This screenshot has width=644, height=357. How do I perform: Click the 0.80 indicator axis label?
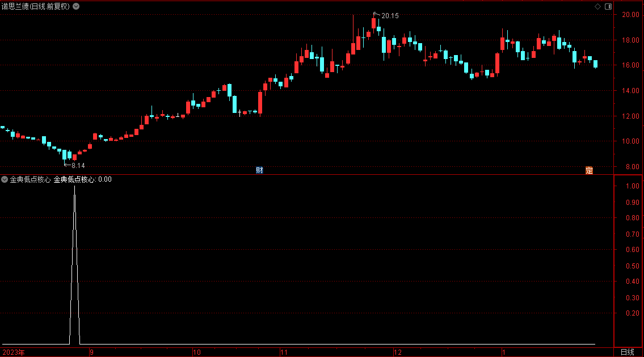[x=633, y=218]
